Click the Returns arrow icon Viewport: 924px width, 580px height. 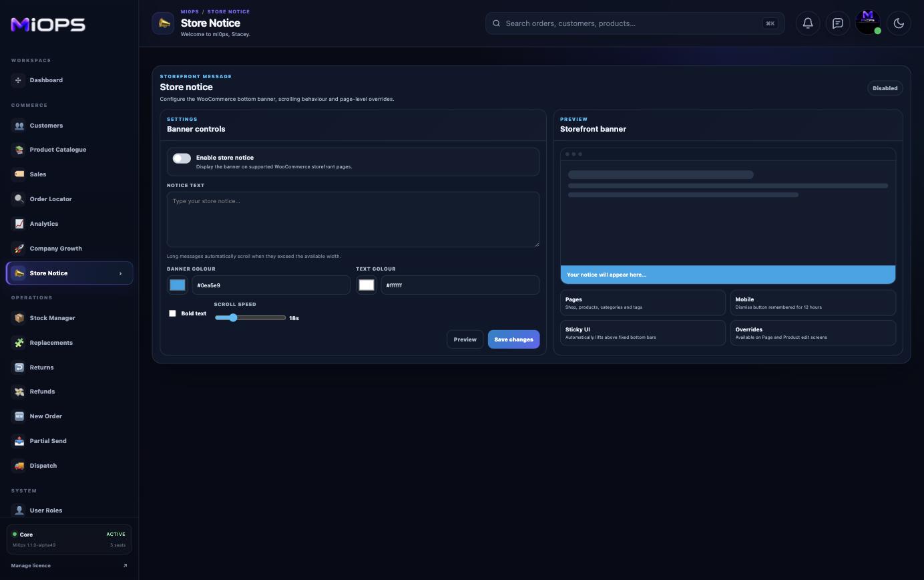coord(19,368)
